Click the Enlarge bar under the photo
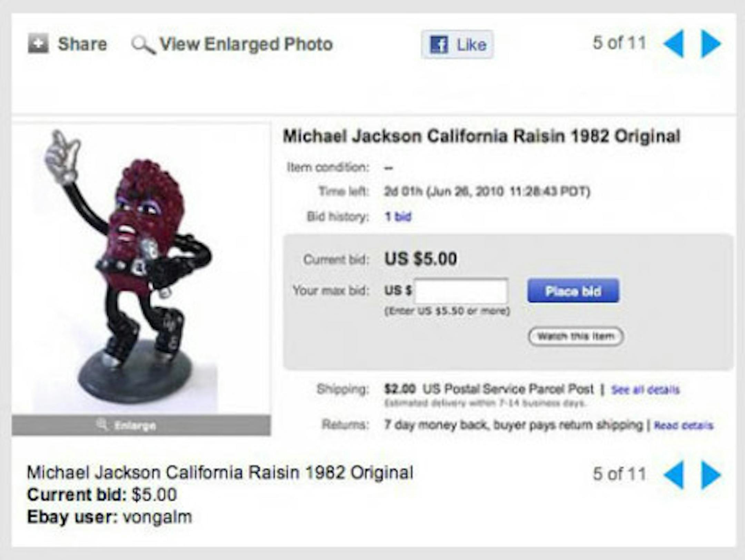This screenshot has height=560, width=745. pyautogui.click(x=141, y=426)
